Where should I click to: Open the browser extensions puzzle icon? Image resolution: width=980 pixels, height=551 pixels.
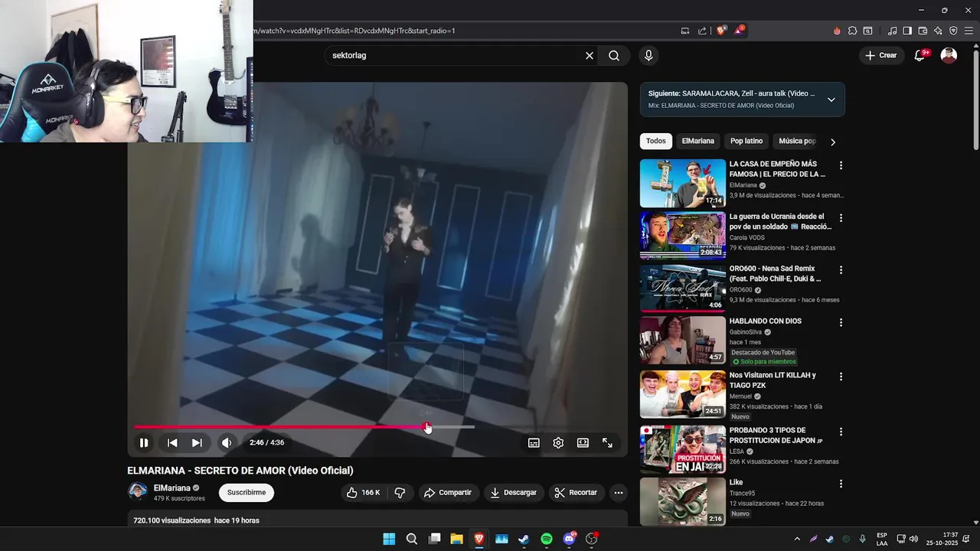pos(852,31)
